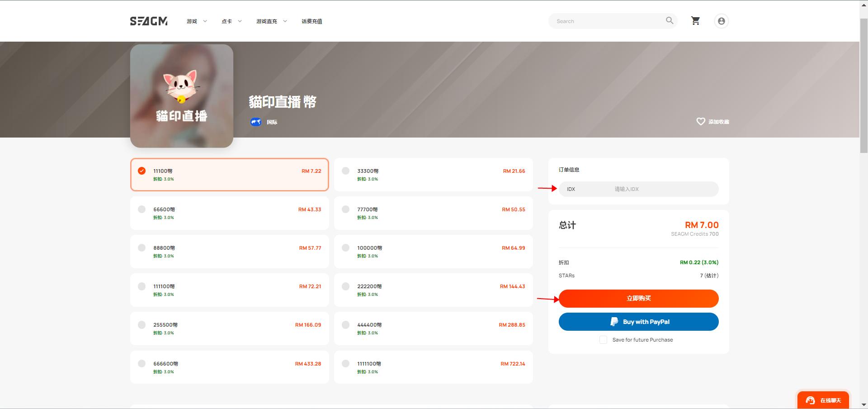
Task: Click the 在线聊天 chat button
Action: (x=823, y=400)
